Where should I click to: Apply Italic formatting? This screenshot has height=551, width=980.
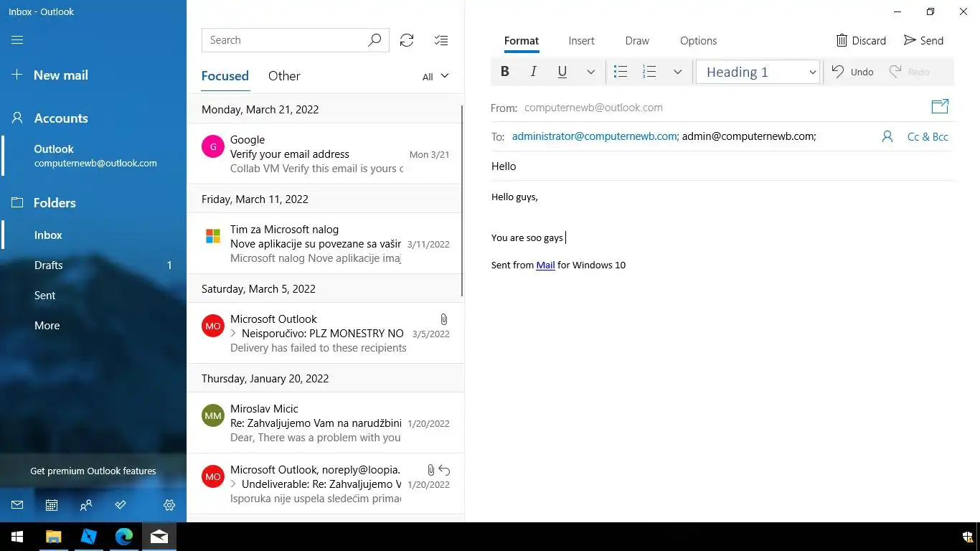pyautogui.click(x=533, y=72)
